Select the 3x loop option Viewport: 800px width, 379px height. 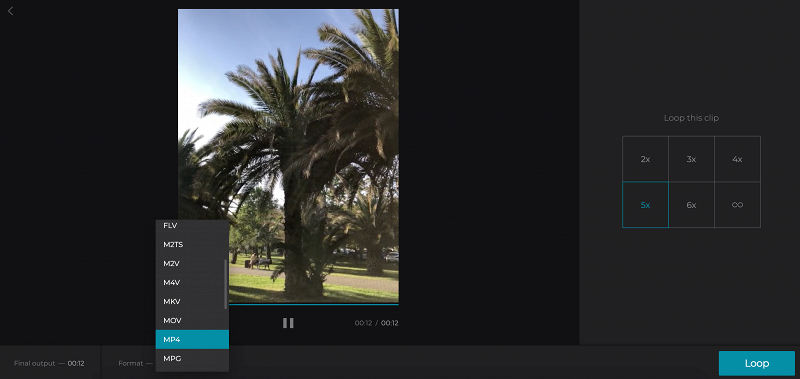[x=691, y=159]
